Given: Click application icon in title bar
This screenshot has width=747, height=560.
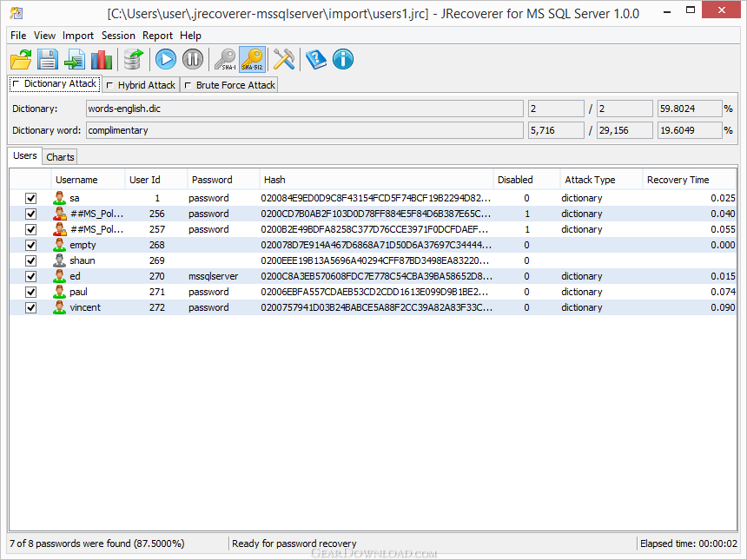Looking at the screenshot, I should coord(17,13).
